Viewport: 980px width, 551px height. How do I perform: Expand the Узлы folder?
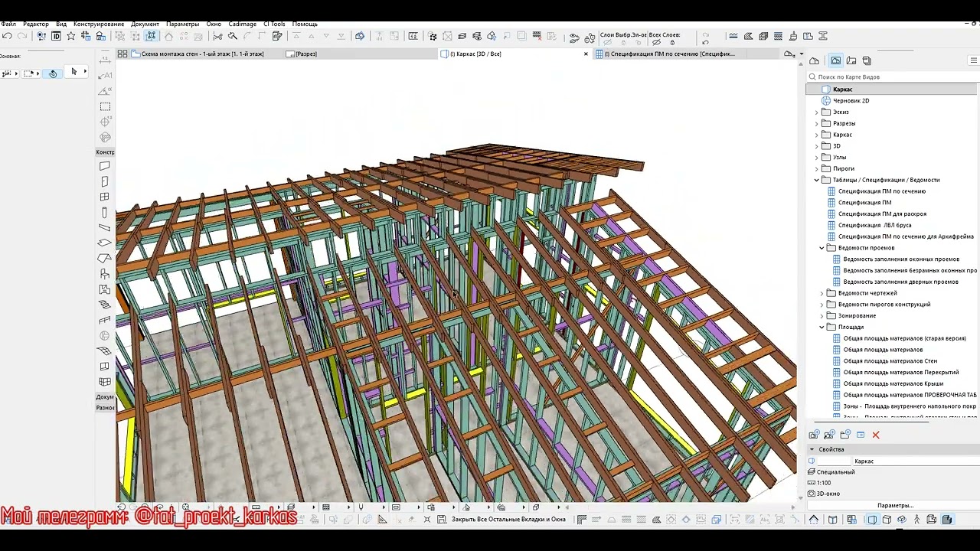[x=817, y=158]
